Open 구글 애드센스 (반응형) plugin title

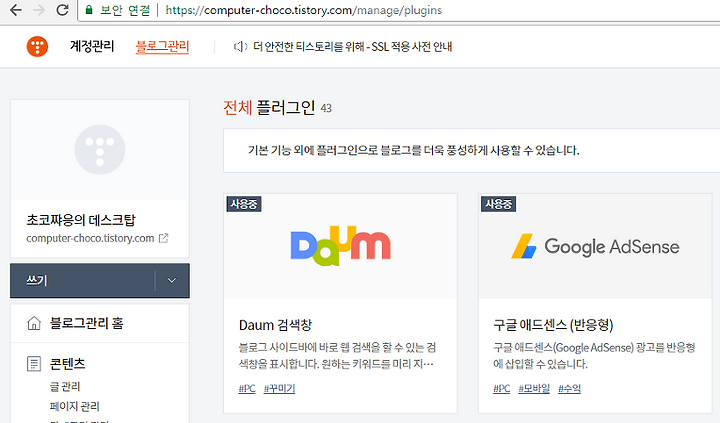click(553, 325)
